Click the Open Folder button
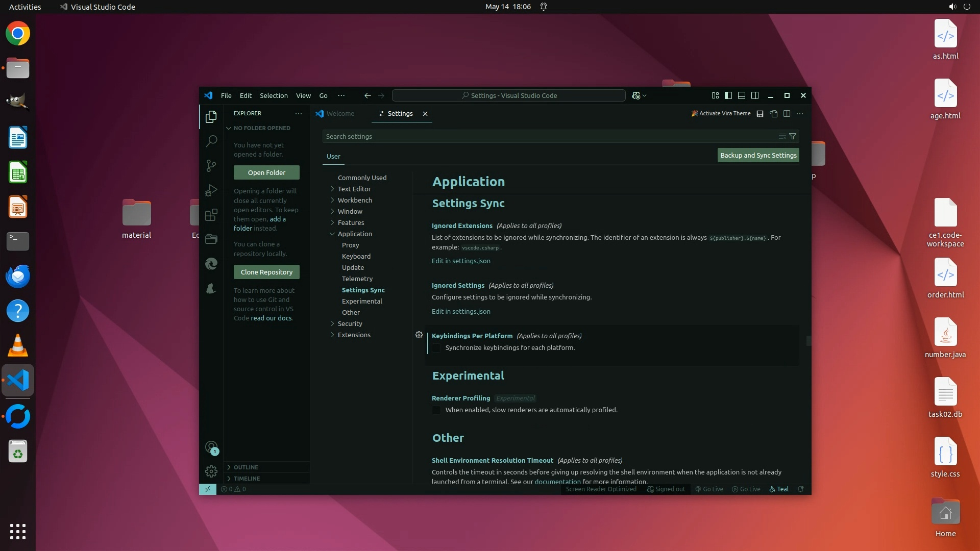The image size is (980, 551). pyautogui.click(x=266, y=172)
